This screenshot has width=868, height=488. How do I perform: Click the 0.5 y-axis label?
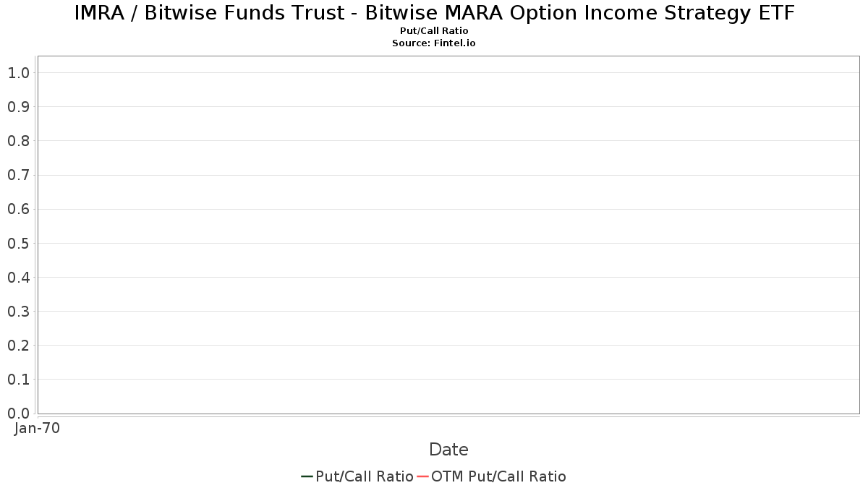coord(18,243)
